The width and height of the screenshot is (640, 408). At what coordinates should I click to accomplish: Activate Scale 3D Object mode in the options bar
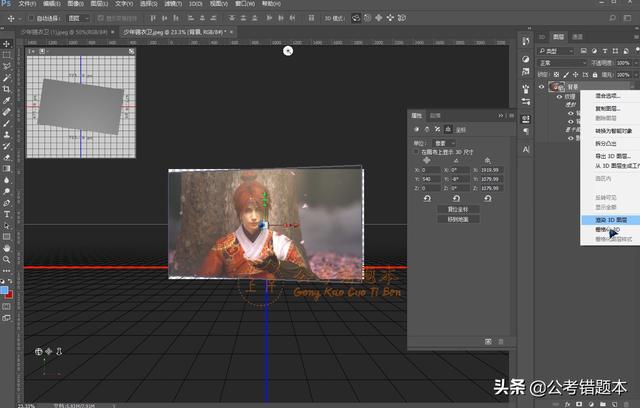[402, 18]
